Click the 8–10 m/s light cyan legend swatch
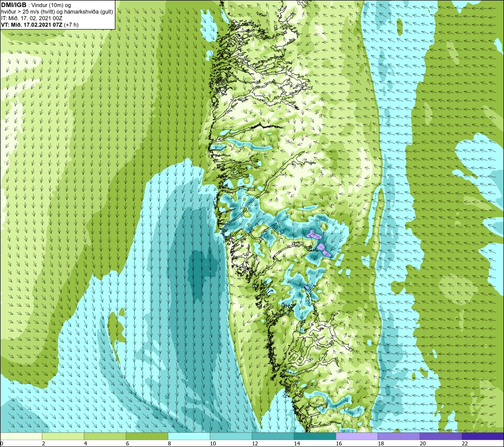 click(x=189, y=436)
